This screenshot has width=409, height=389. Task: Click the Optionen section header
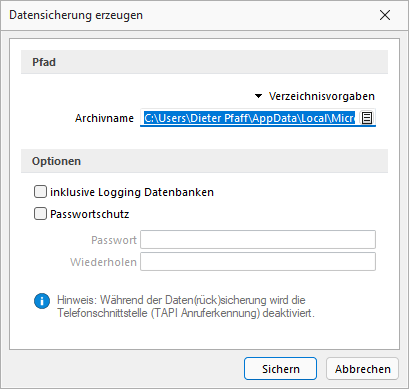coord(204,161)
